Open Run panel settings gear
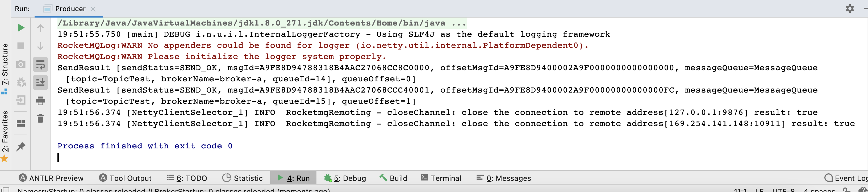Viewport: 868px width, 192px height. point(850,9)
